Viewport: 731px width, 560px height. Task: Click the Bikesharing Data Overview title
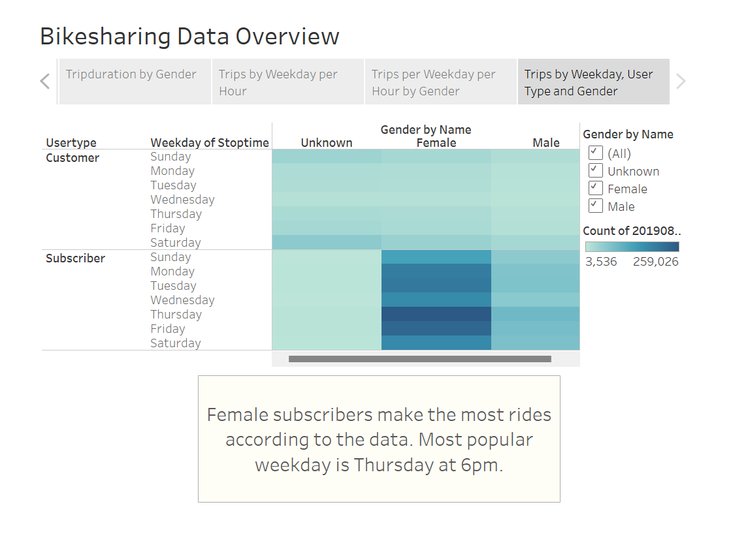[189, 36]
